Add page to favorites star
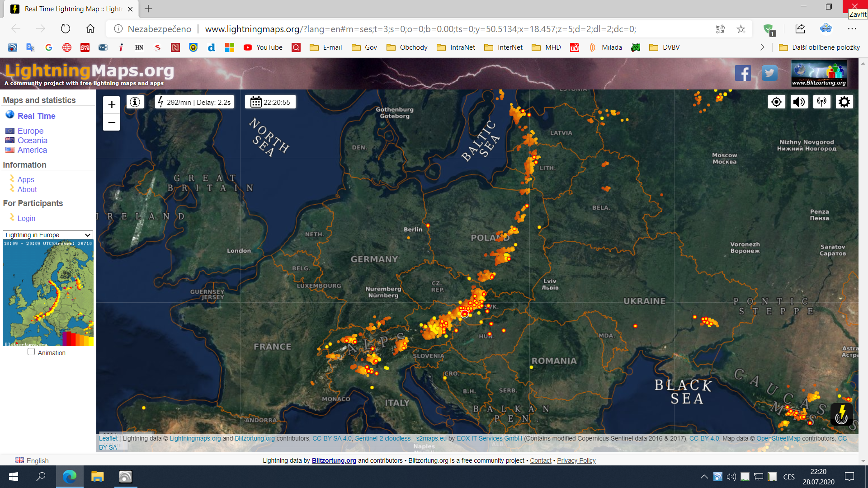 pos(741,29)
